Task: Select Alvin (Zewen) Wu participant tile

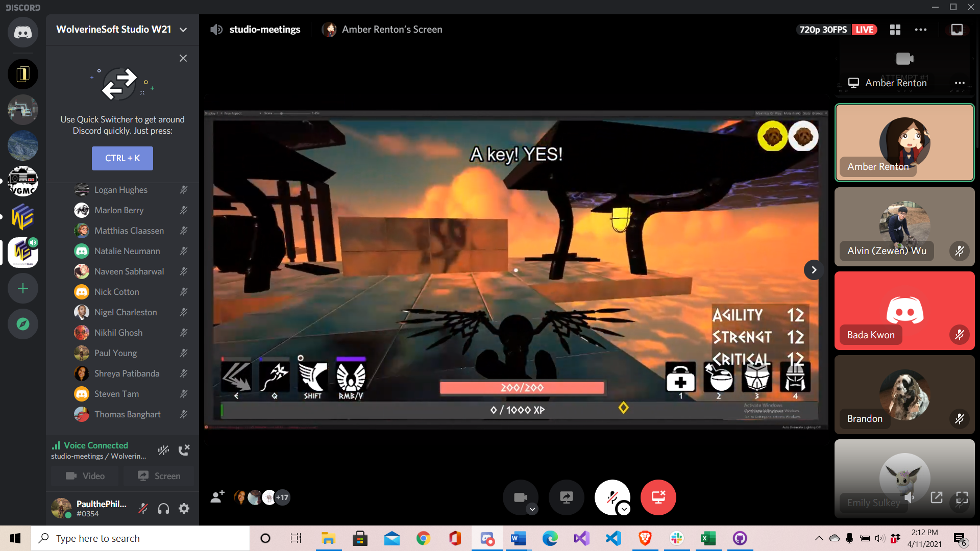Action: click(x=904, y=227)
